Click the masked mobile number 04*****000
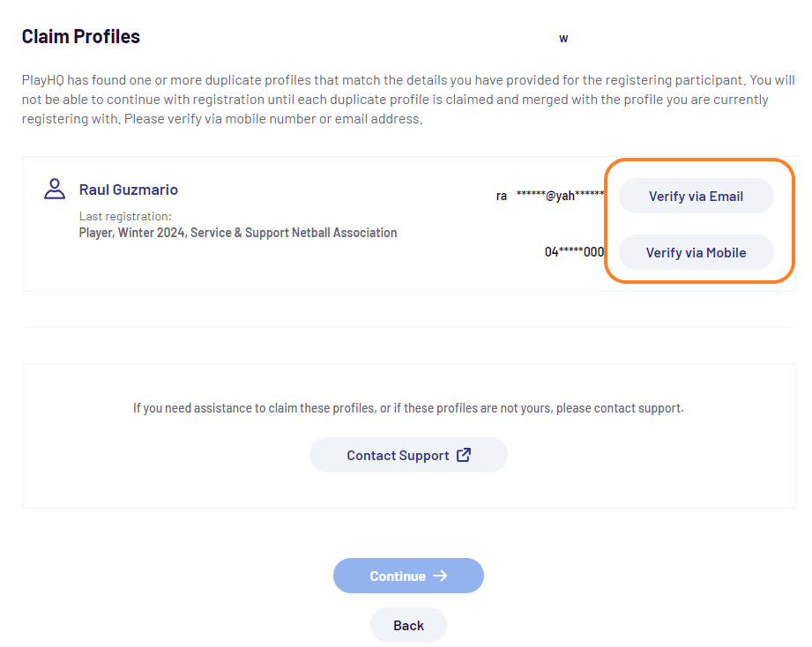 click(x=574, y=252)
